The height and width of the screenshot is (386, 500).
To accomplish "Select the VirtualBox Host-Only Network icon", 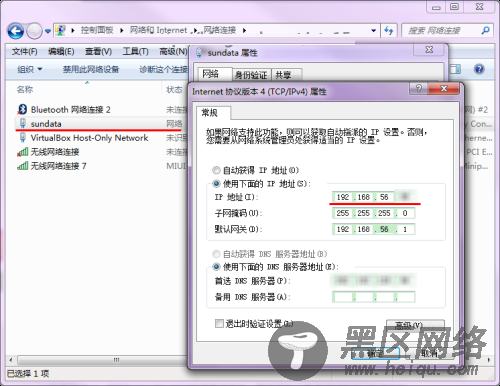I will pos(23,137).
